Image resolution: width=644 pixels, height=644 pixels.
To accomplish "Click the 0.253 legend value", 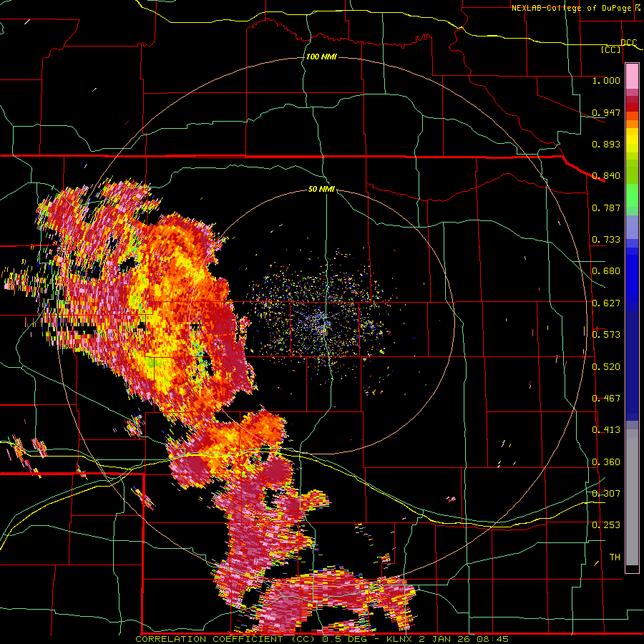I will tap(606, 525).
